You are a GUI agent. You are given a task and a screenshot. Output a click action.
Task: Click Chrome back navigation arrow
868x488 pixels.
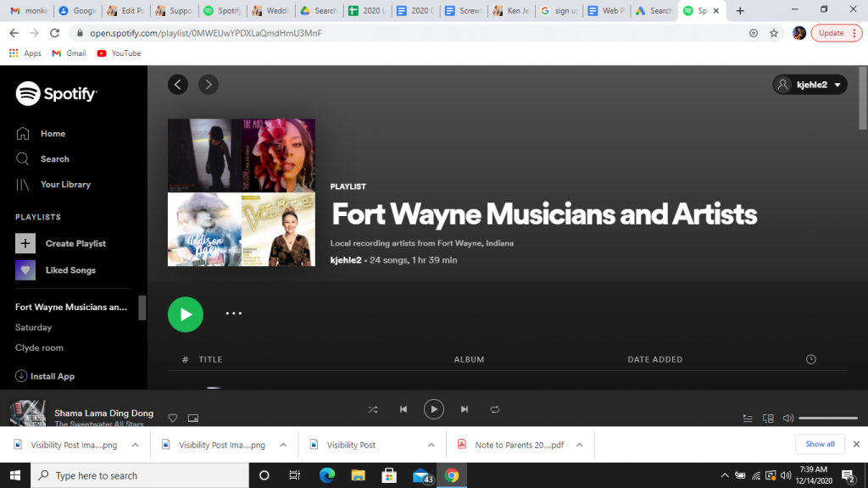coord(14,33)
